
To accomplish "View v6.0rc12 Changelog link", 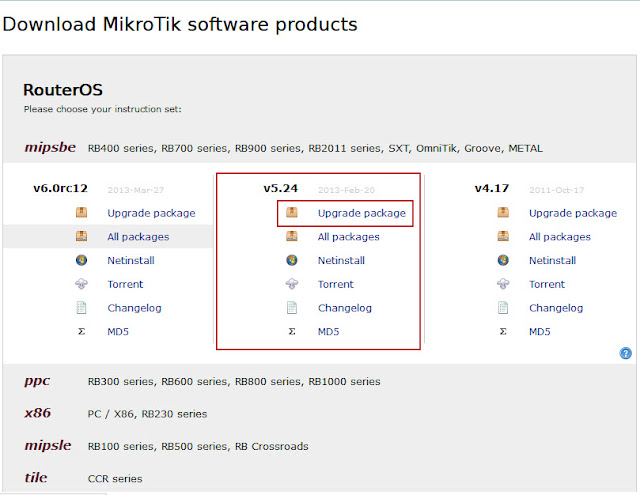I will [134, 308].
